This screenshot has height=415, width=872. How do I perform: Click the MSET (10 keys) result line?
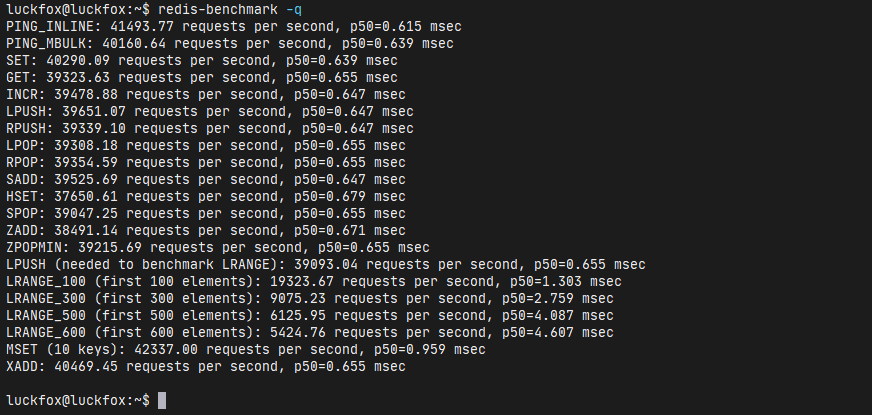(x=246, y=349)
